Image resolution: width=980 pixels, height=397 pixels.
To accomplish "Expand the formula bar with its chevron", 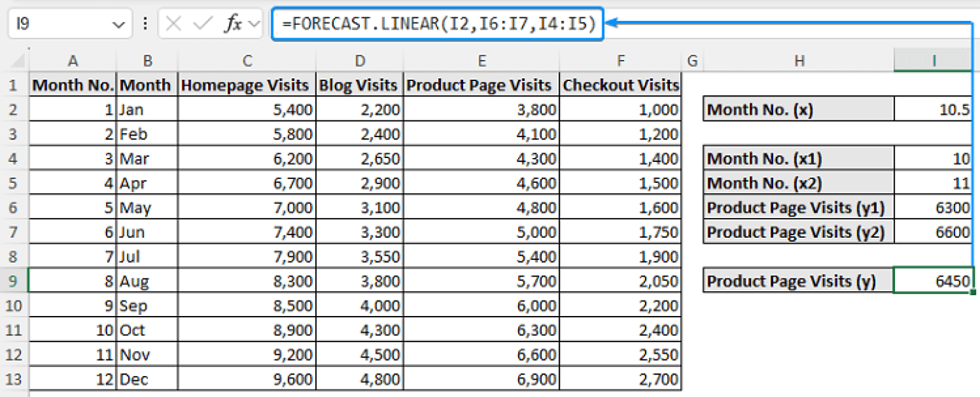I will pyautogui.click(x=255, y=24).
